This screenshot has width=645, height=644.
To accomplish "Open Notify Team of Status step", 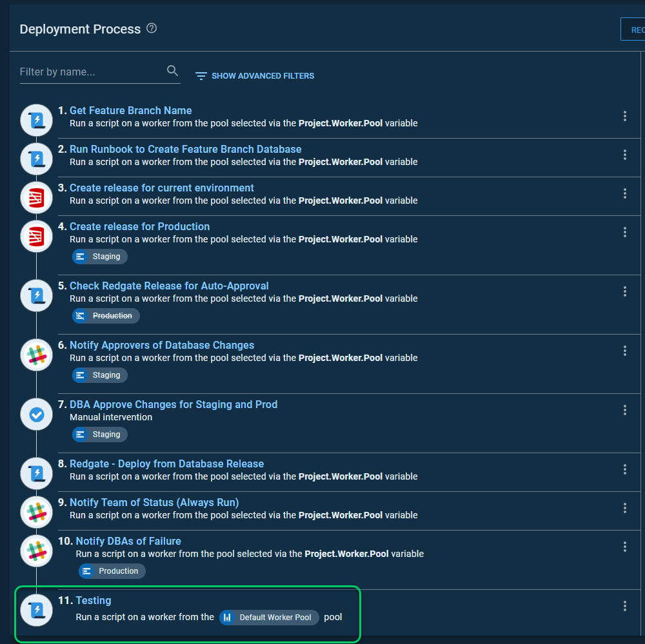I will point(154,502).
